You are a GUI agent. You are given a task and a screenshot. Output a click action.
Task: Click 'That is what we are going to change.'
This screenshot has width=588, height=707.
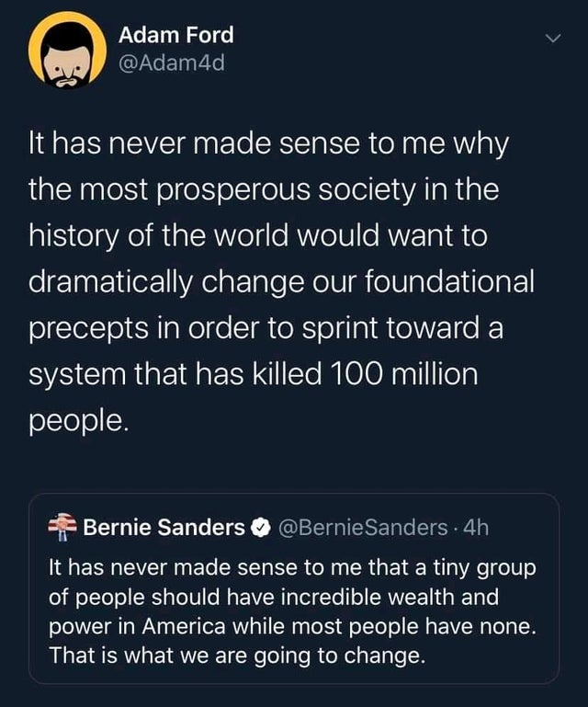[x=237, y=656]
